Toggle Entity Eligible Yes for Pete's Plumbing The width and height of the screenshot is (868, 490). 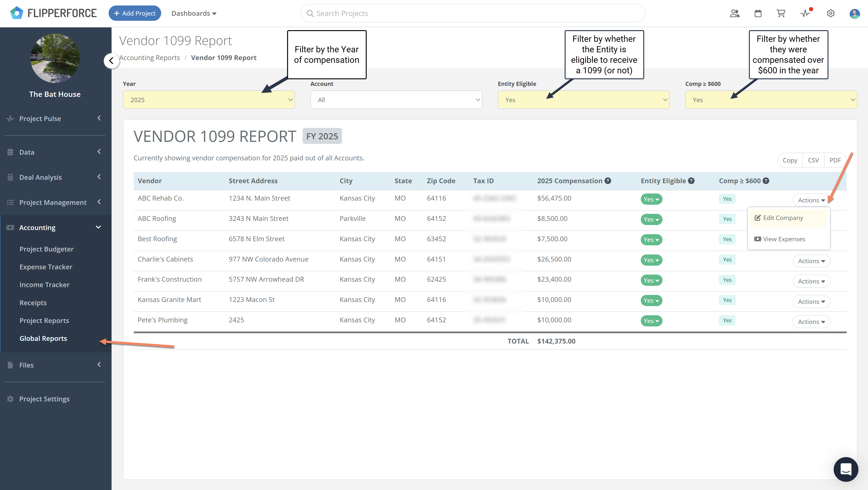click(651, 321)
